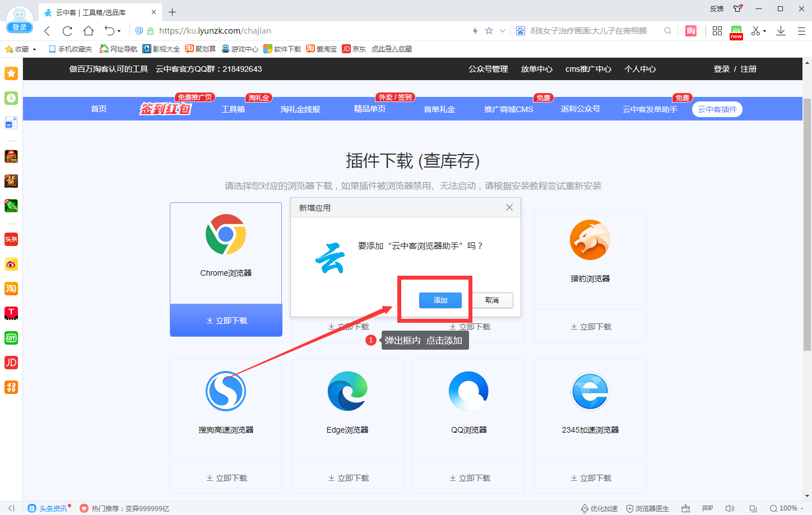Open the extensions grid icon

pyautogui.click(x=717, y=31)
